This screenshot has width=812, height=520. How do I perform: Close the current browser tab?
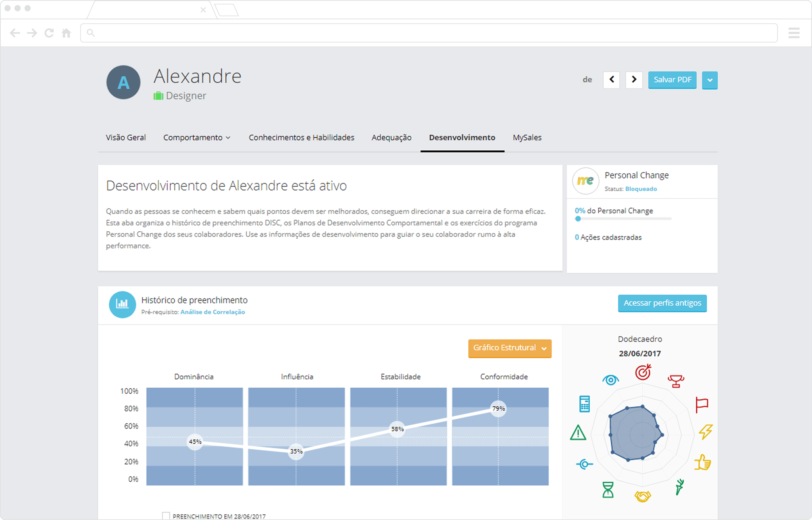tap(203, 10)
